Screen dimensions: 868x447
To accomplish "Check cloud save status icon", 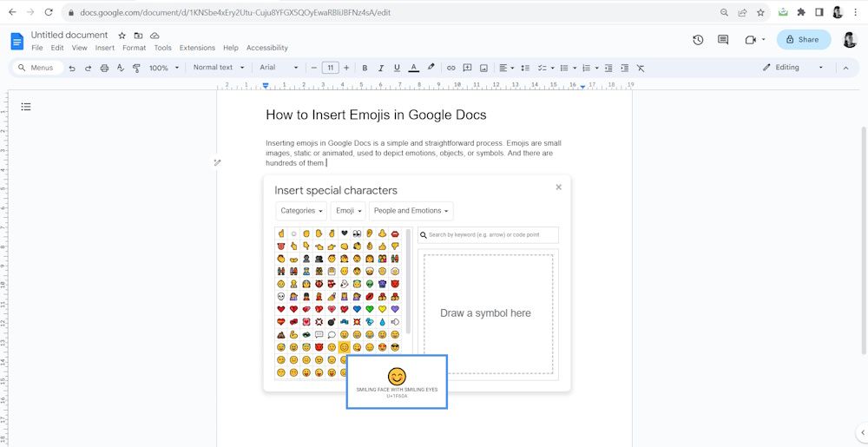I will (155, 36).
